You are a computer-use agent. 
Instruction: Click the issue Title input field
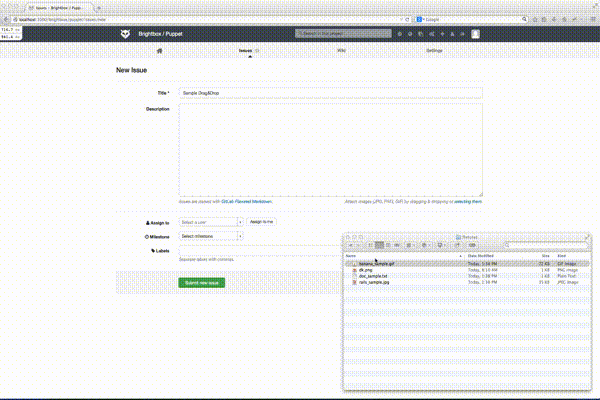click(330, 92)
